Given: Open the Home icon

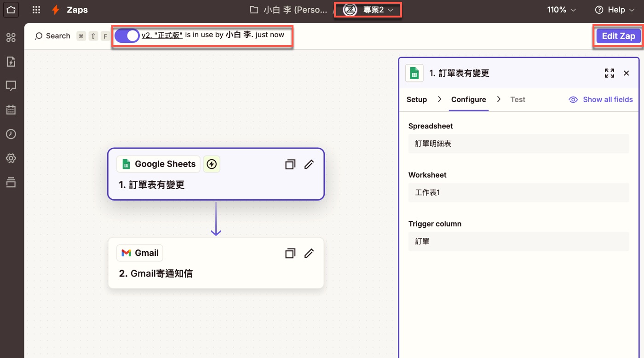Looking at the screenshot, I should click(11, 10).
